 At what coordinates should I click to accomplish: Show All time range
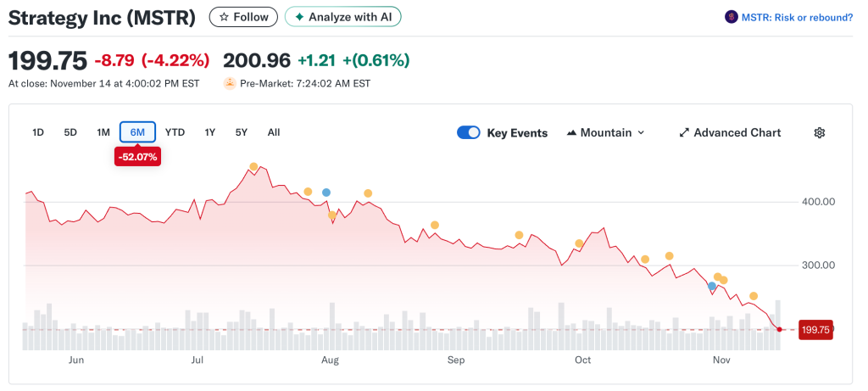point(274,132)
